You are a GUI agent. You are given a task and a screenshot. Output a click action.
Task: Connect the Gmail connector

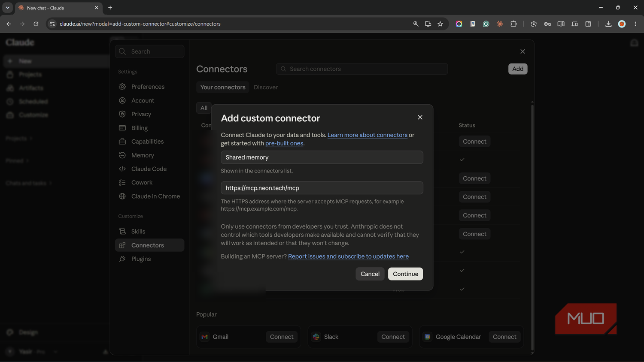(282, 337)
